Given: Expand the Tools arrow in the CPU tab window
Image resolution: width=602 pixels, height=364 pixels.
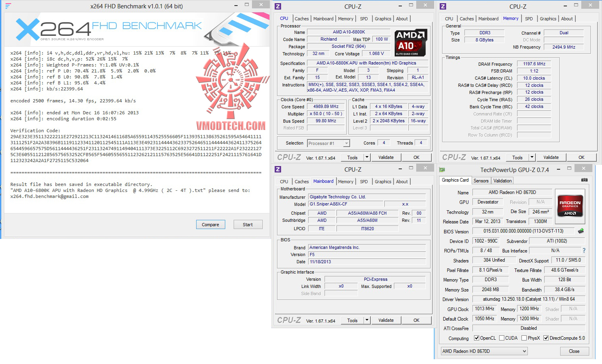Looking at the screenshot, I should 367,157.
